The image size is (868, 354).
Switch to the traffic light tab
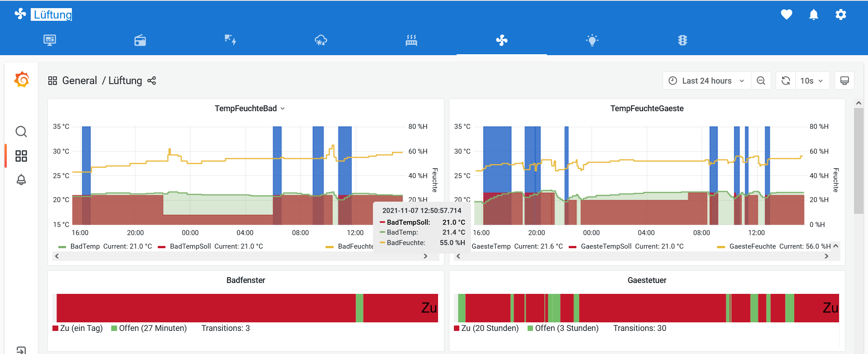683,40
